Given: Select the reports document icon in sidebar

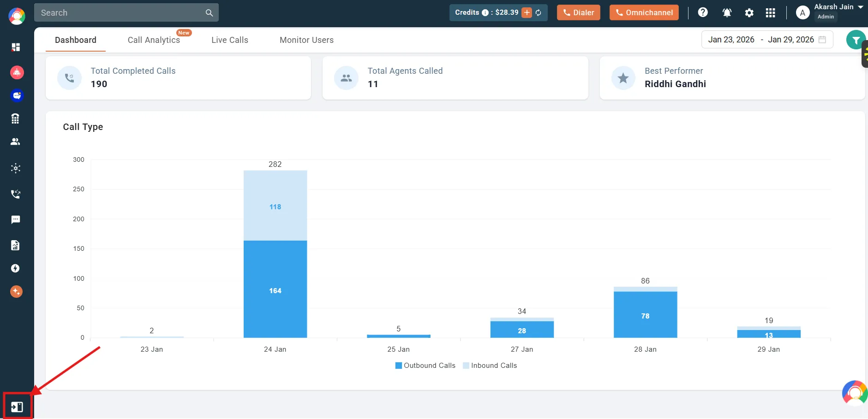Looking at the screenshot, I should 16,245.
